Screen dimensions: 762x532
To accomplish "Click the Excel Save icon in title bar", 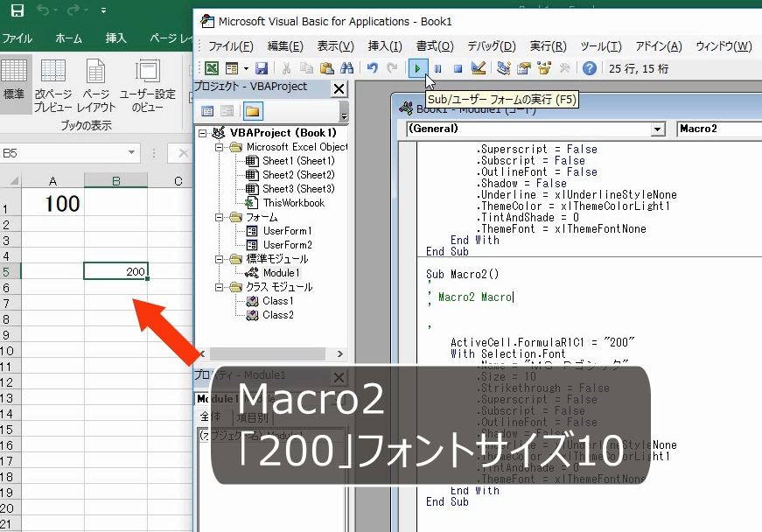I will (x=17, y=10).
